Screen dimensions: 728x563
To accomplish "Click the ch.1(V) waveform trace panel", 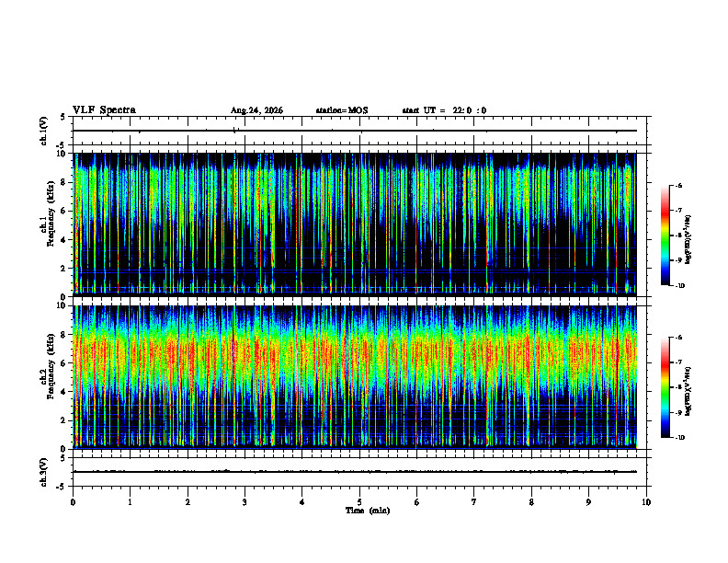I will (x=359, y=131).
